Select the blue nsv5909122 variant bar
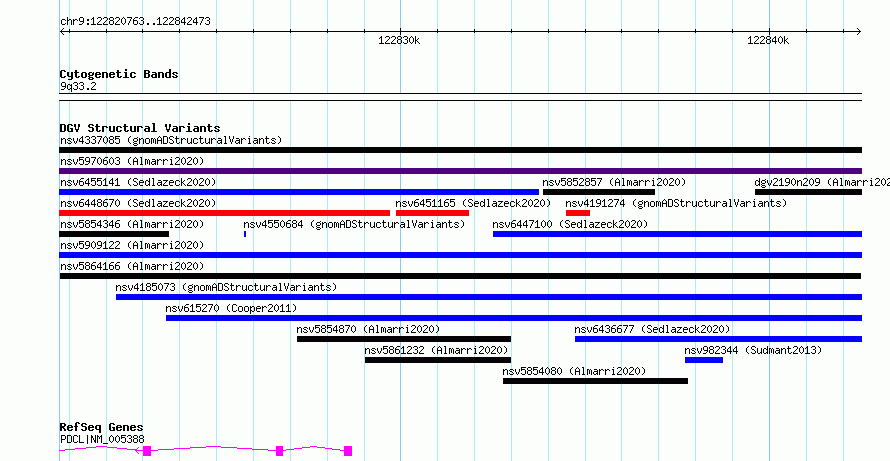The width and height of the screenshot is (890, 461). coord(460,255)
